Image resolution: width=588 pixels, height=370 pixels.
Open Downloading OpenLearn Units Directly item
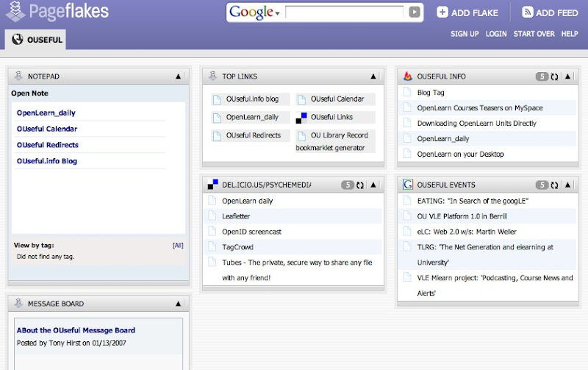tap(476, 124)
